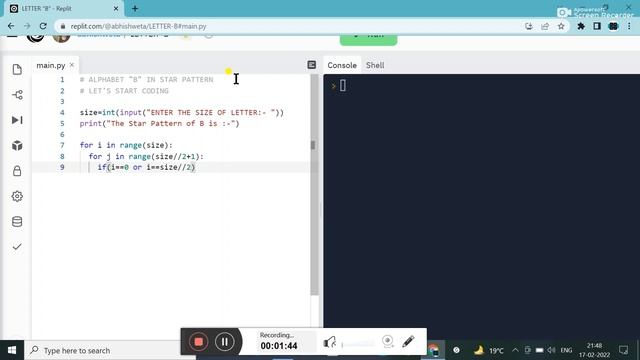The width and height of the screenshot is (640, 360).
Task: Stop the screen recording
Action: tap(199, 342)
